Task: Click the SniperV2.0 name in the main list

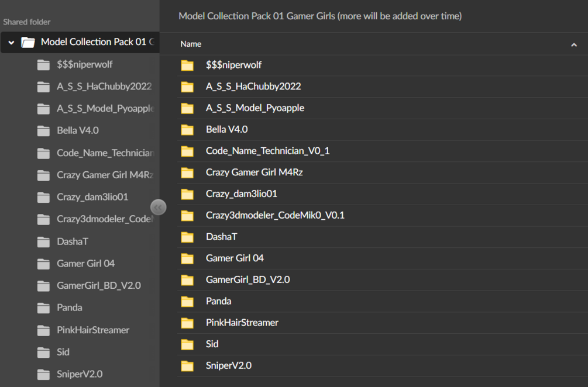Action: 228,365
